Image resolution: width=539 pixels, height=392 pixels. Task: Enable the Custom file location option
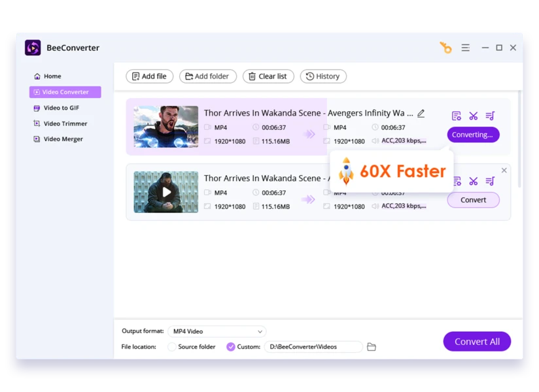(x=231, y=346)
